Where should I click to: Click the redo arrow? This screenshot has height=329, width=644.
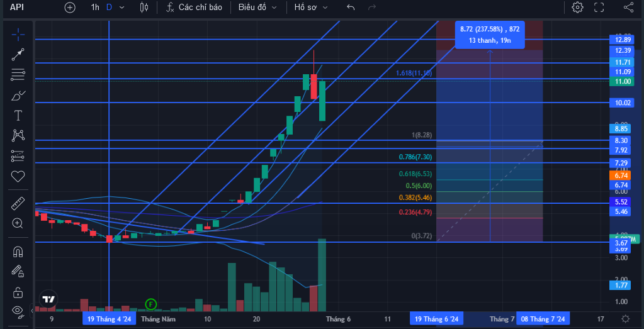click(372, 8)
